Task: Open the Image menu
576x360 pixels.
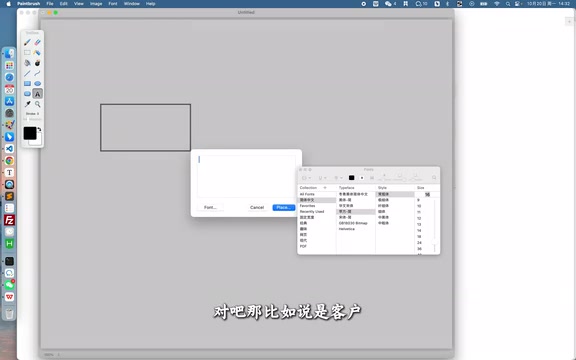Action: click(x=96, y=4)
